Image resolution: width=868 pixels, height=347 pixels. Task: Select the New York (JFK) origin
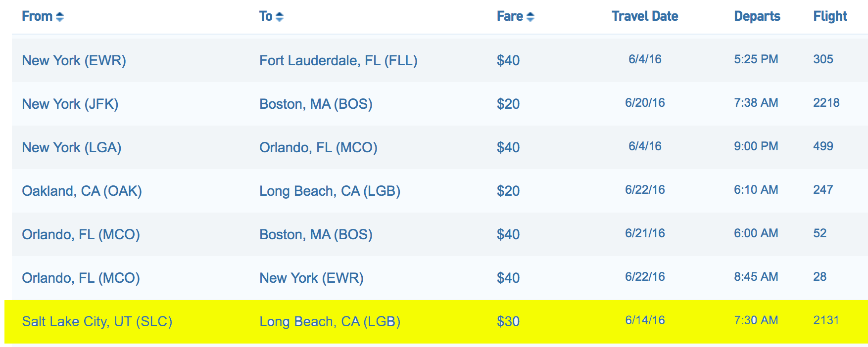coord(70,104)
